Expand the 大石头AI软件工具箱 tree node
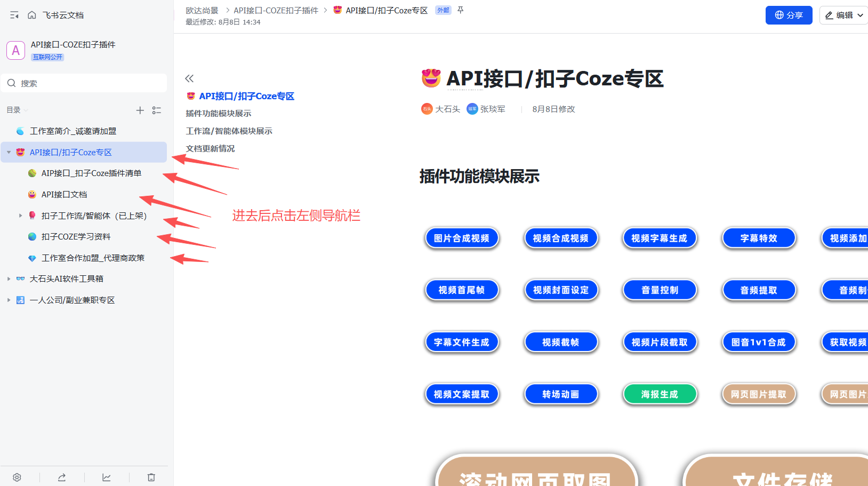This screenshot has width=868, height=486. click(9, 279)
